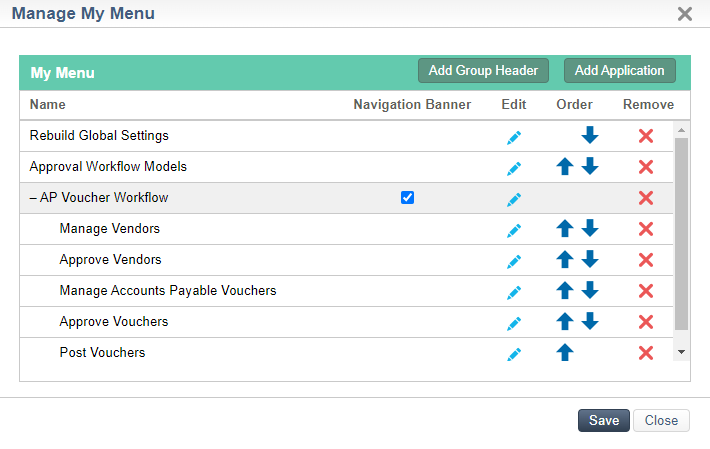Move Post Vouchers up in order
710x449 pixels.
[x=565, y=352]
